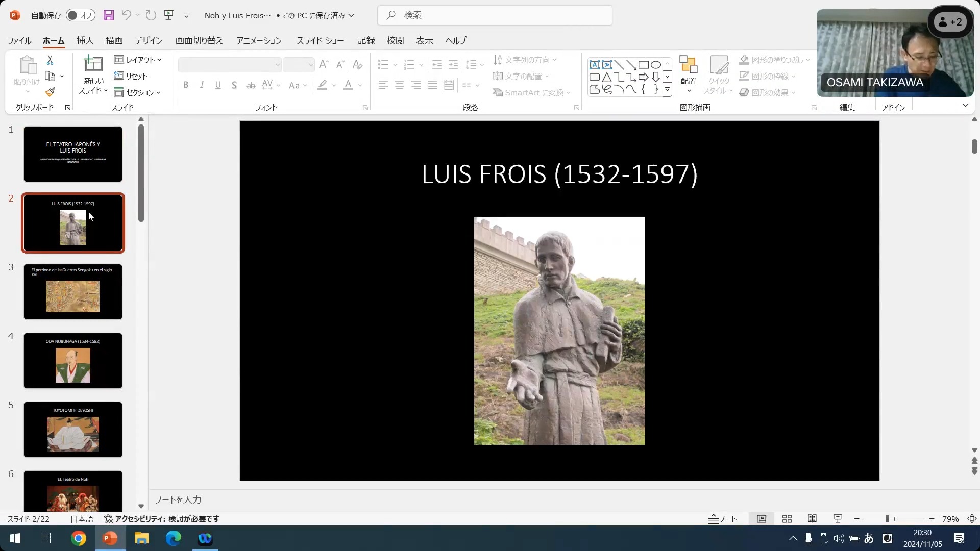This screenshot has height=551, width=980.
Task: Open the アドイン add-ins button
Action: pyautogui.click(x=894, y=107)
